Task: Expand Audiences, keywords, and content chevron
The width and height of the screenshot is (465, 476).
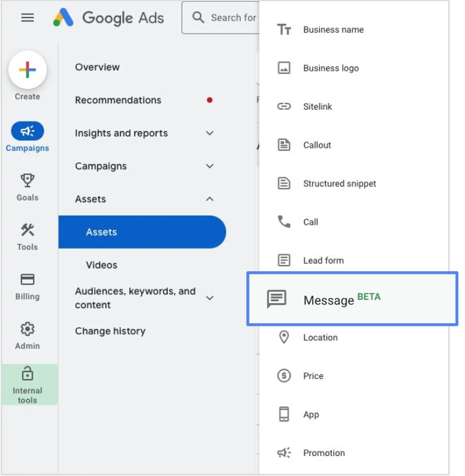Action: click(x=209, y=297)
